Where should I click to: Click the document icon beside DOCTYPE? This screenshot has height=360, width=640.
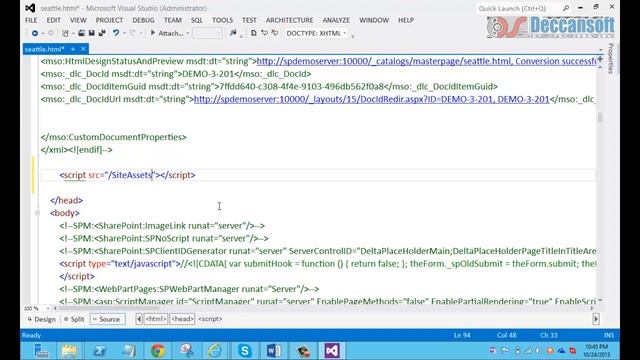pos(253,33)
